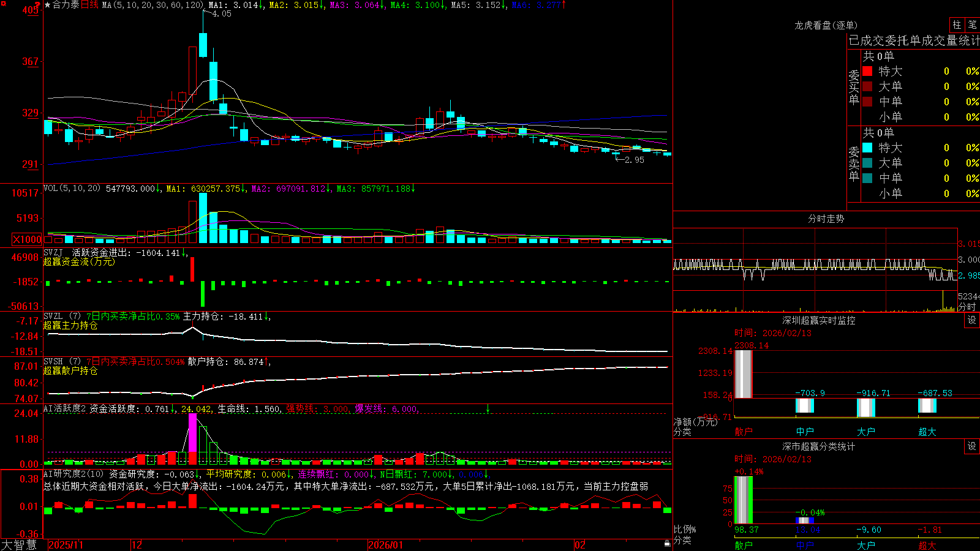Screen dimensions: 980x551
Task: Click the 散户 green bar in classification statistics
Action: click(744, 500)
